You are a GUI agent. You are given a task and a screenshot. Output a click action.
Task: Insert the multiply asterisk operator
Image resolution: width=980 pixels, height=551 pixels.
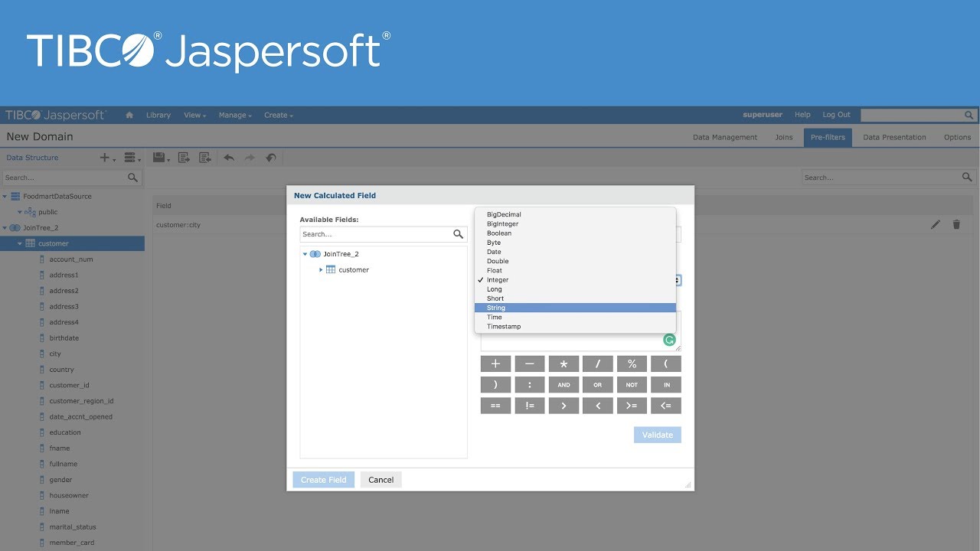coord(563,364)
